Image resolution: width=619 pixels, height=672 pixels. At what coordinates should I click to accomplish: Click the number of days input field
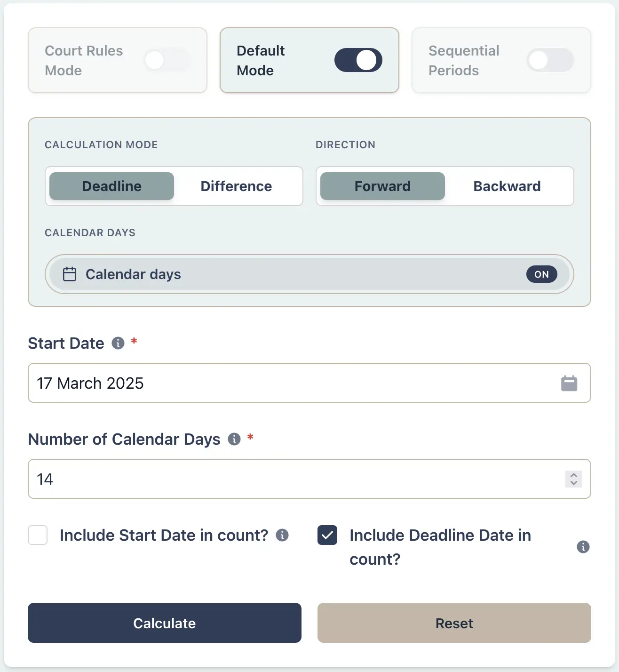click(235, 479)
